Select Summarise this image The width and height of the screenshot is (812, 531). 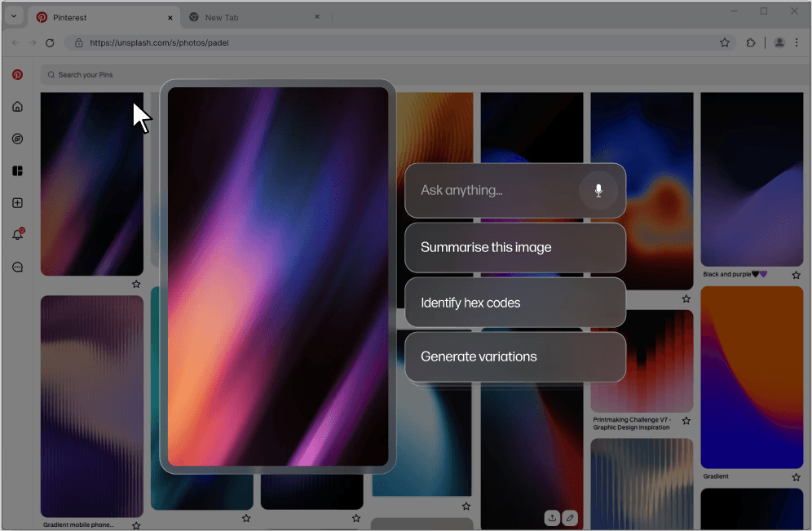click(x=515, y=248)
